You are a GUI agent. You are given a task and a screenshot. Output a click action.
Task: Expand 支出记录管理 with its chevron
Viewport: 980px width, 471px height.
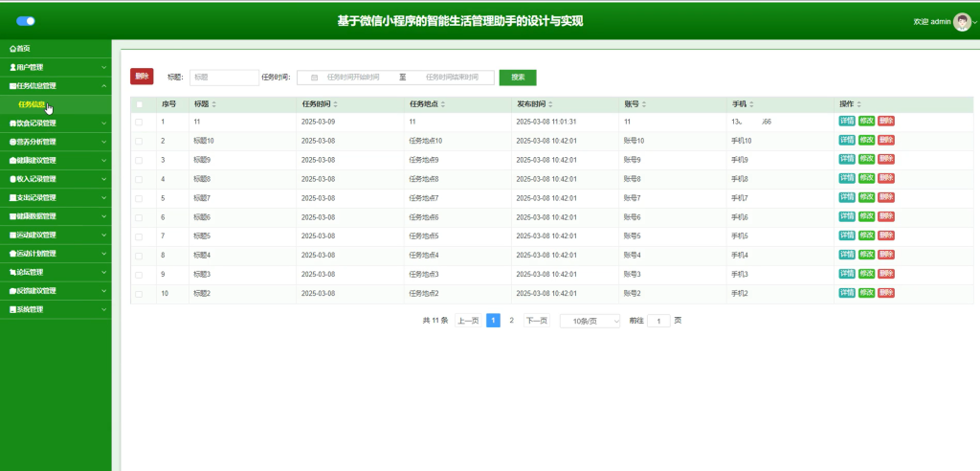(103, 197)
